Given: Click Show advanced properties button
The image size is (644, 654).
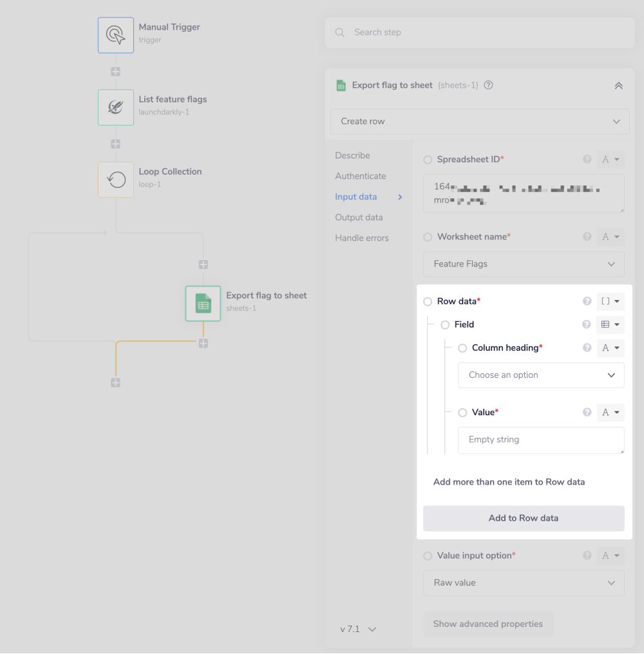Looking at the screenshot, I should point(488,624).
